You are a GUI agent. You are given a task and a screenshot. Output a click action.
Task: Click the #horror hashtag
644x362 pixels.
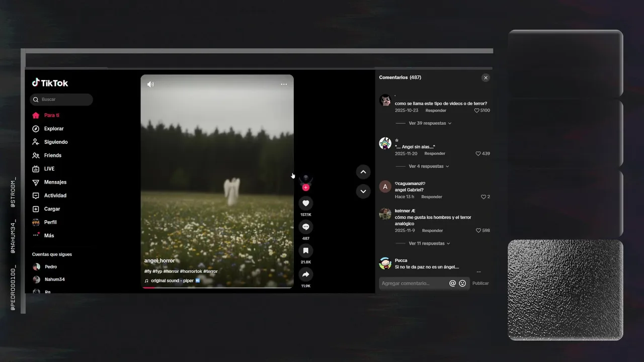171,271
